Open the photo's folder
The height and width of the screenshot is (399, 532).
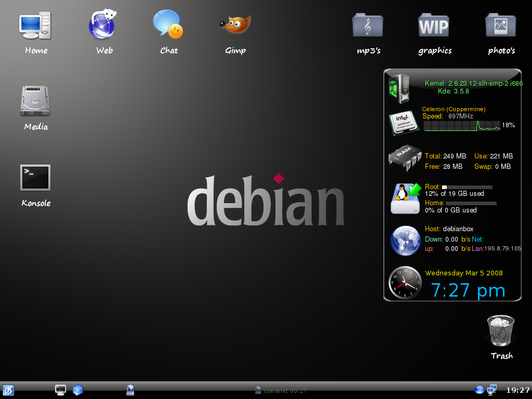(501, 25)
